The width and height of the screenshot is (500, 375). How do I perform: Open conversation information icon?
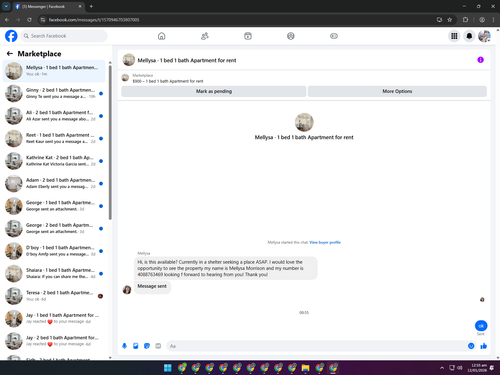(x=480, y=60)
